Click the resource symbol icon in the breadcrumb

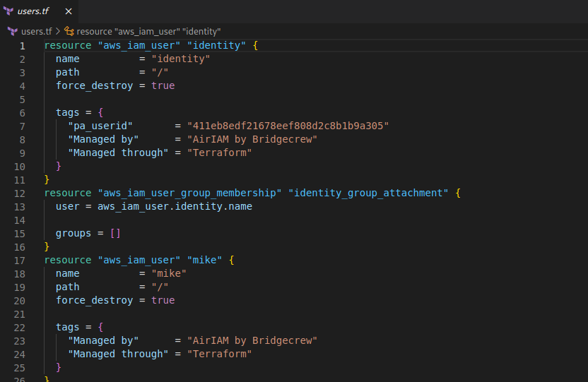click(69, 31)
